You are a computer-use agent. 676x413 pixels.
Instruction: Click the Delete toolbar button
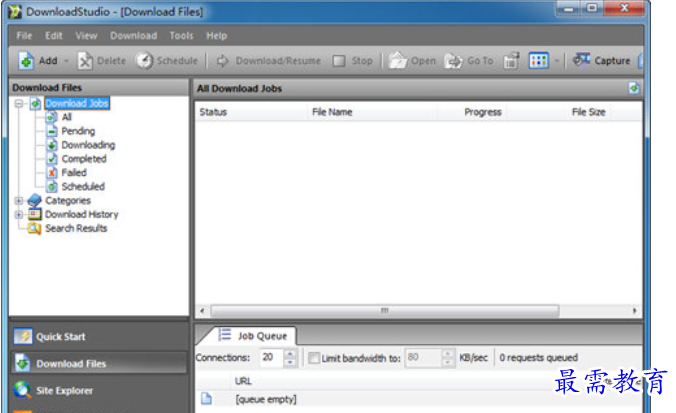(101, 61)
